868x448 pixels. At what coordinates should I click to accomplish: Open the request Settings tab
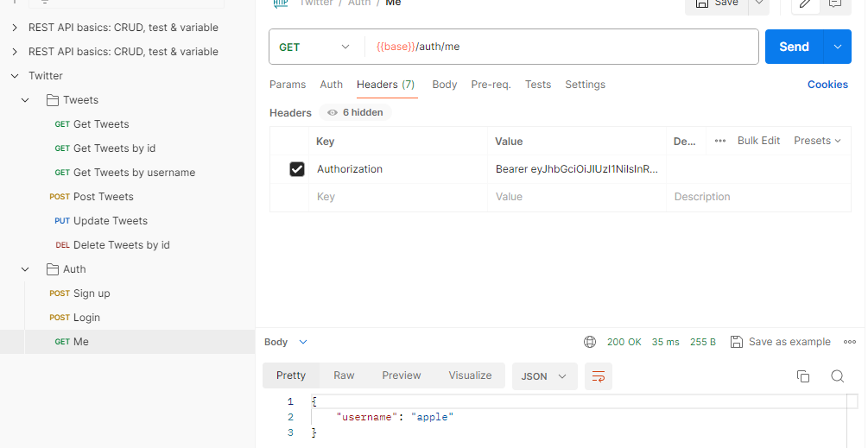point(585,85)
